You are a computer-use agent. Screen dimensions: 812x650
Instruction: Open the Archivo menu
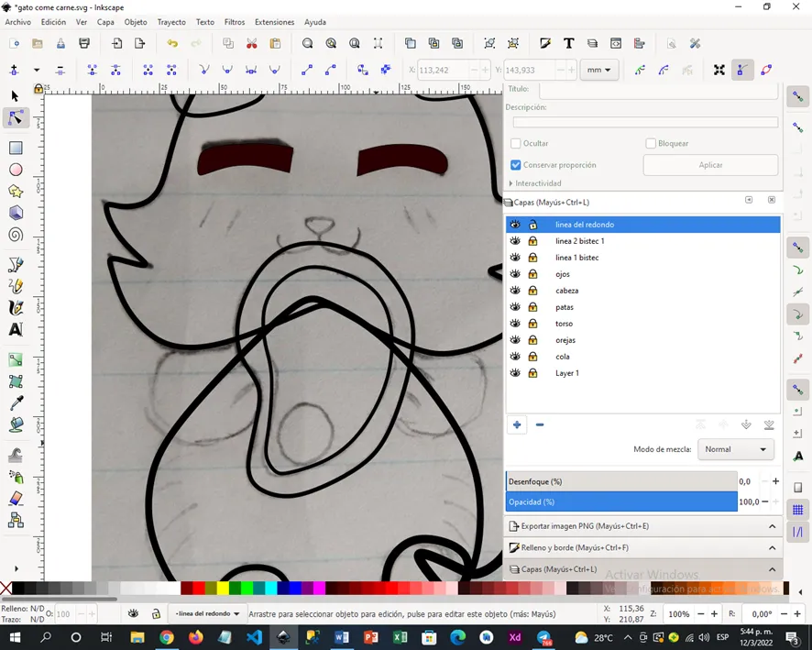(x=18, y=22)
